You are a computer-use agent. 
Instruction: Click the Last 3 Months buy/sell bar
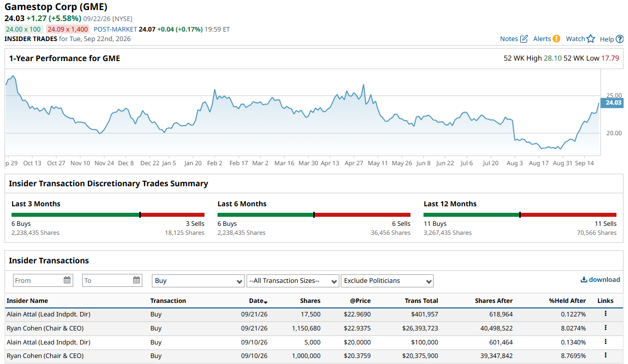click(108, 215)
